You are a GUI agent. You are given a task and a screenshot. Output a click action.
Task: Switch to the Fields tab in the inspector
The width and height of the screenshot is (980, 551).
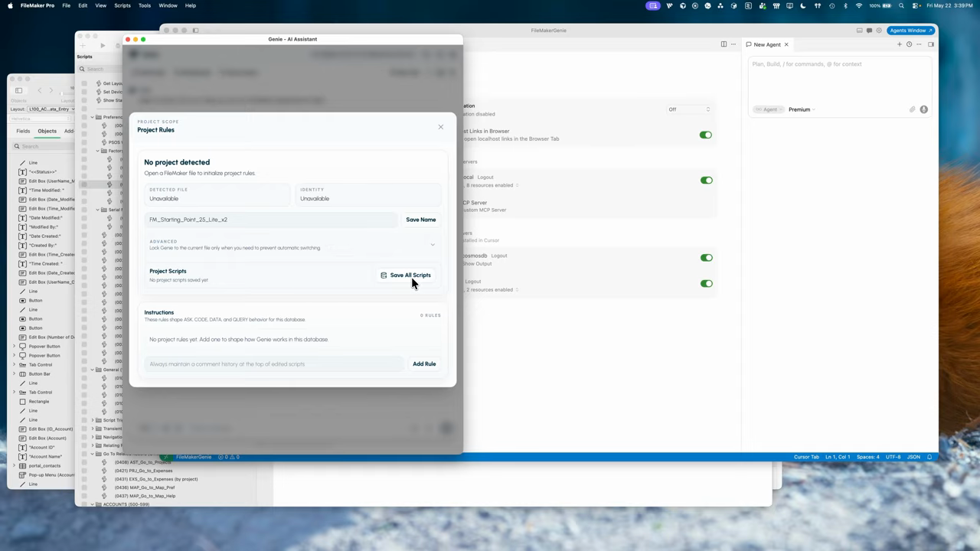click(23, 131)
